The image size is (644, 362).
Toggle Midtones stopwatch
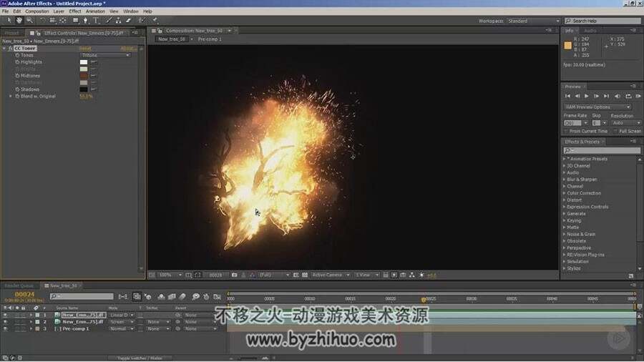17,76
